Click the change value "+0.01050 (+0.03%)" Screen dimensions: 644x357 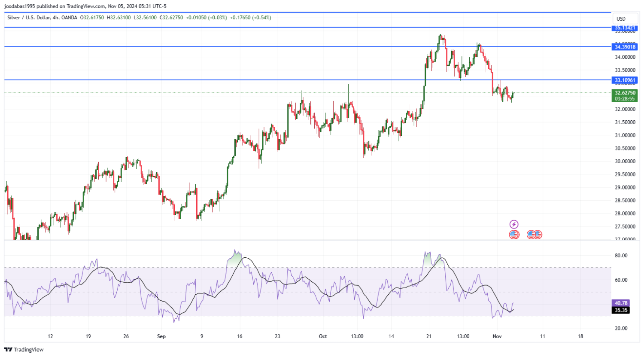[x=207, y=18]
